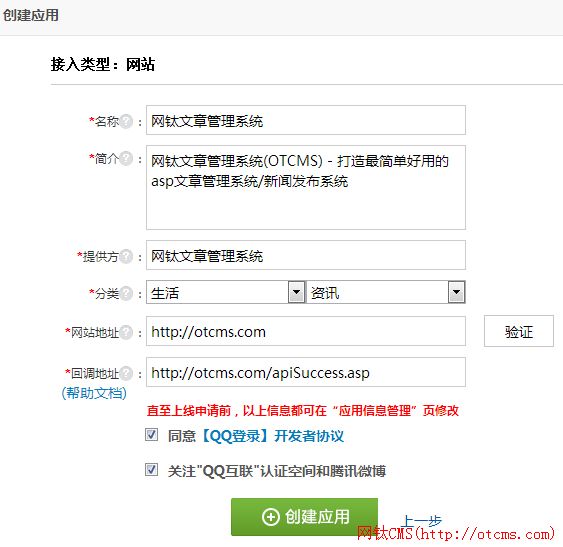The height and width of the screenshot is (547, 563).
Task: Click the help icon next to 分类
Action: 126,293
